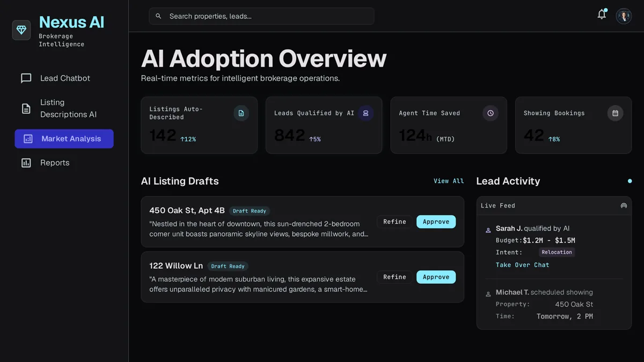This screenshot has height=362, width=644.
Task: Select the 450 Oak St, Apt 4B title
Action: pos(187,211)
